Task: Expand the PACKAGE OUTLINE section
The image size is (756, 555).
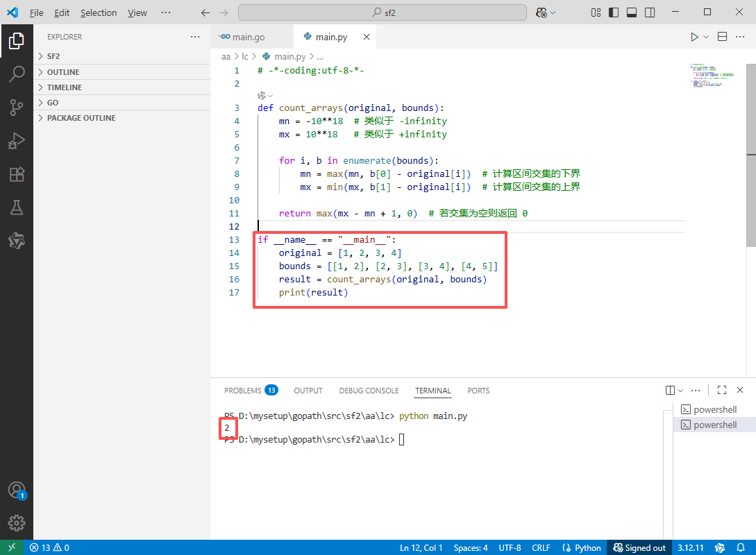Action: coord(122,118)
